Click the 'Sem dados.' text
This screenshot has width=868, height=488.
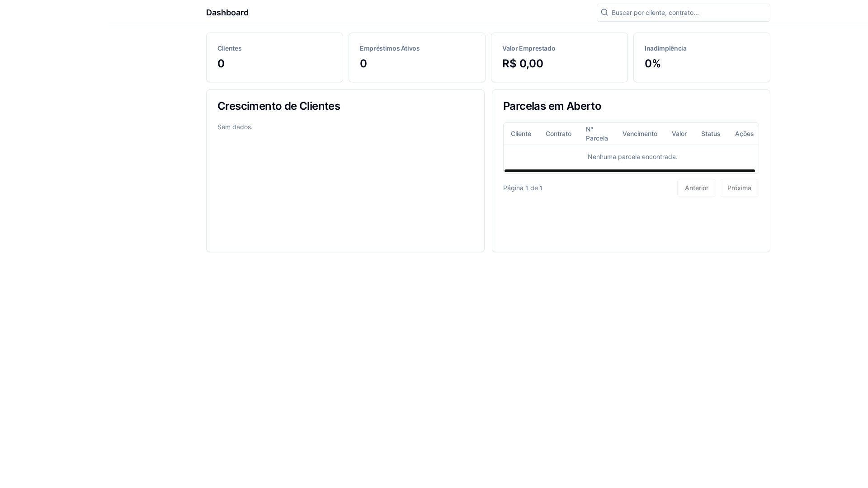tap(235, 127)
